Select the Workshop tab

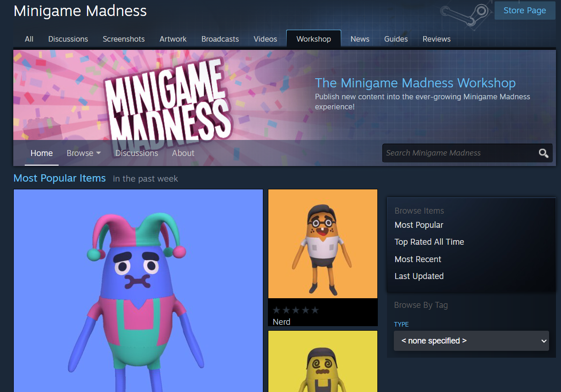[314, 39]
